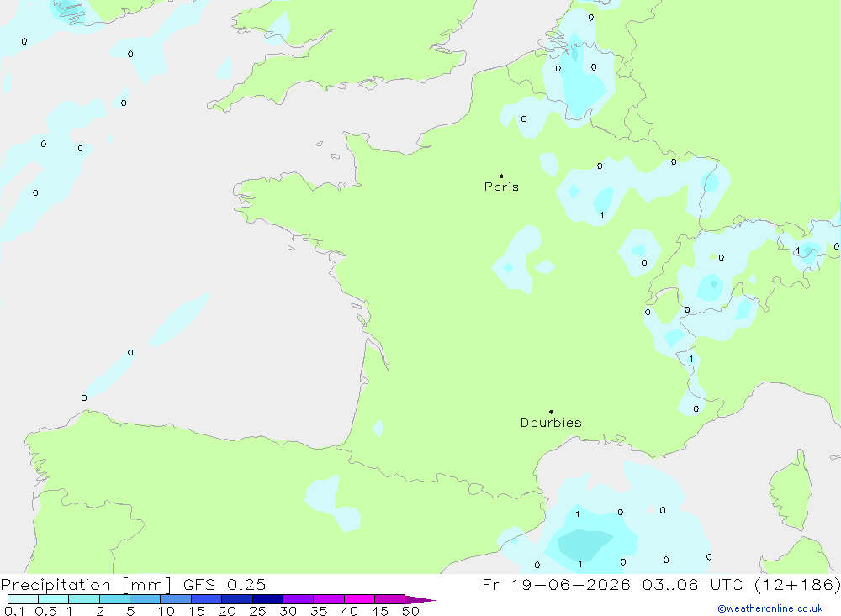
Task: Click the 0.5–1 mm legend color swatch
Action: coord(54,599)
